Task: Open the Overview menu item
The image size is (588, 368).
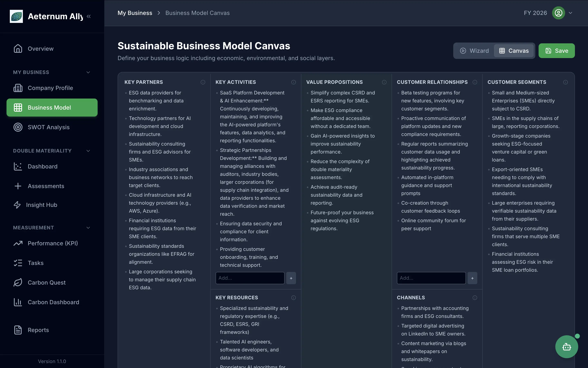Action: (x=52, y=49)
